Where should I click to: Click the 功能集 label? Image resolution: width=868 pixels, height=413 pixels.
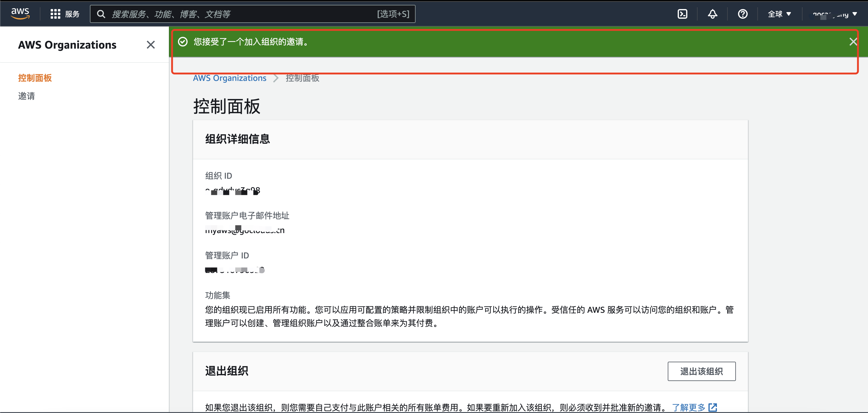pos(217,295)
